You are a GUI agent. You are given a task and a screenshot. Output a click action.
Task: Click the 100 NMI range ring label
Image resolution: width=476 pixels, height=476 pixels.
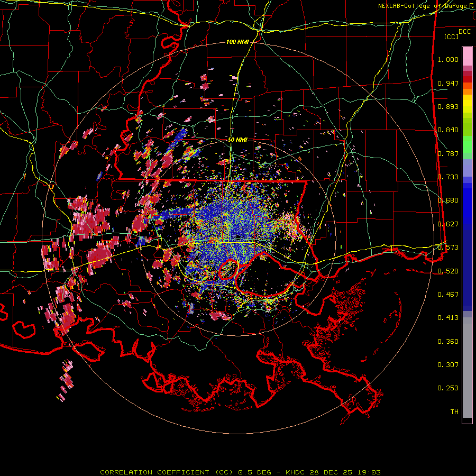pyautogui.click(x=237, y=42)
